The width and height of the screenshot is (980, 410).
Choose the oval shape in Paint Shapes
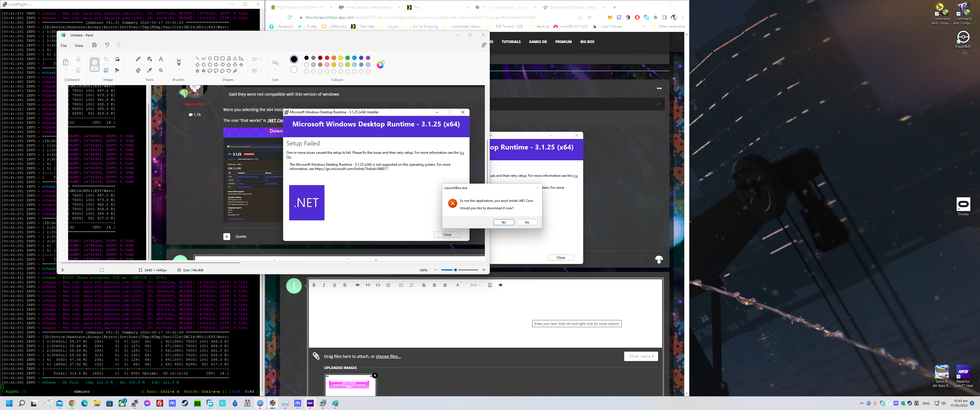pyautogui.click(x=210, y=59)
